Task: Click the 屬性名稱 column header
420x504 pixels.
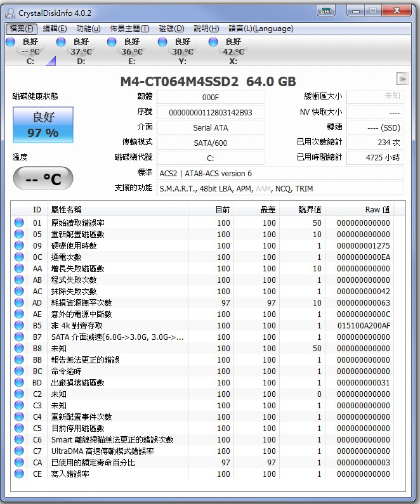Action: pos(117,210)
